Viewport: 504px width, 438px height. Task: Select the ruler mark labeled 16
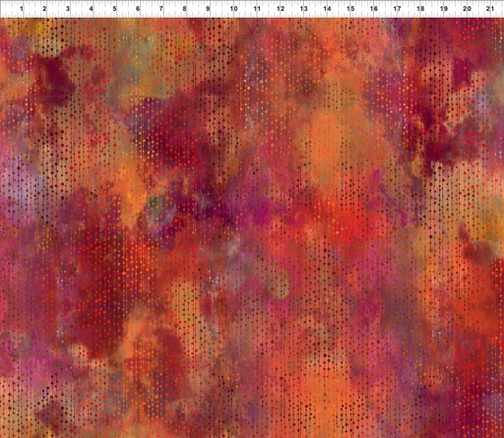(x=374, y=9)
